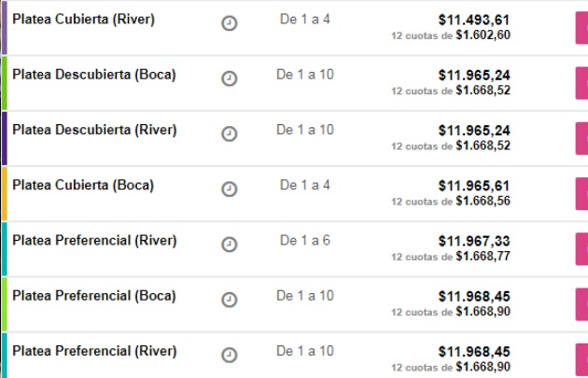Click the purple color bar beside Platea Cubierta (River)
Viewport: 588px width, 378px height.
(4, 27)
